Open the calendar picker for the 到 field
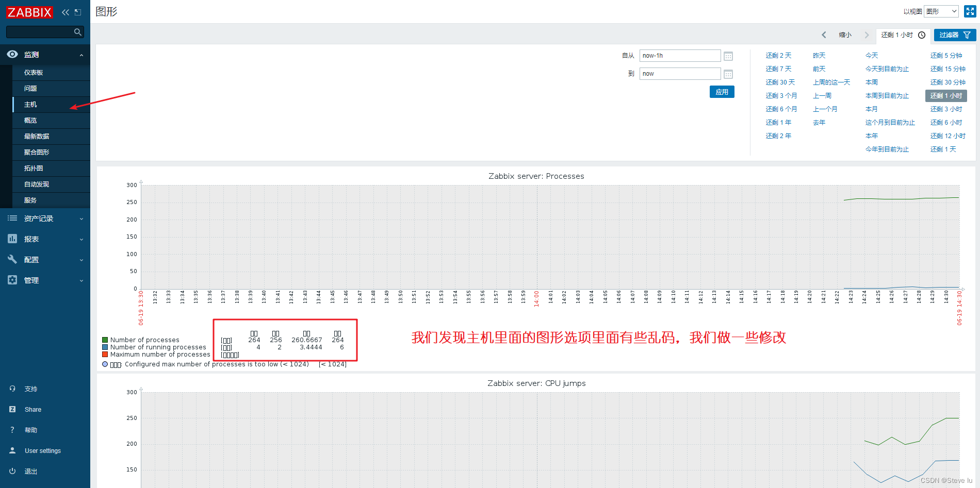This screenshot has width=980, height=488. (728, 74)
